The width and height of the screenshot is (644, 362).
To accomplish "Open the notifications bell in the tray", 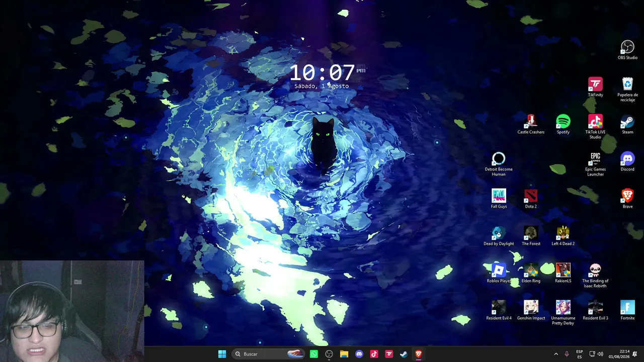I will [x=635, y=354].
